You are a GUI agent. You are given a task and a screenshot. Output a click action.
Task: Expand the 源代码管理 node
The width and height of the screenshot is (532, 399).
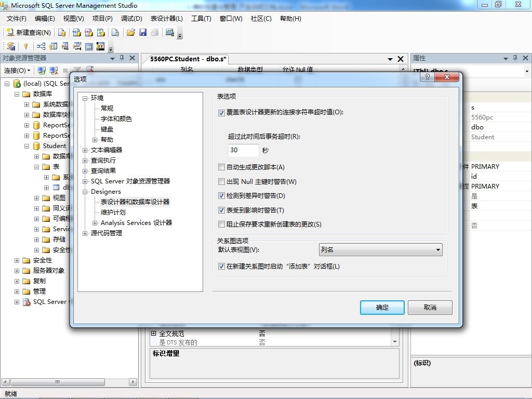pos(85,233)
